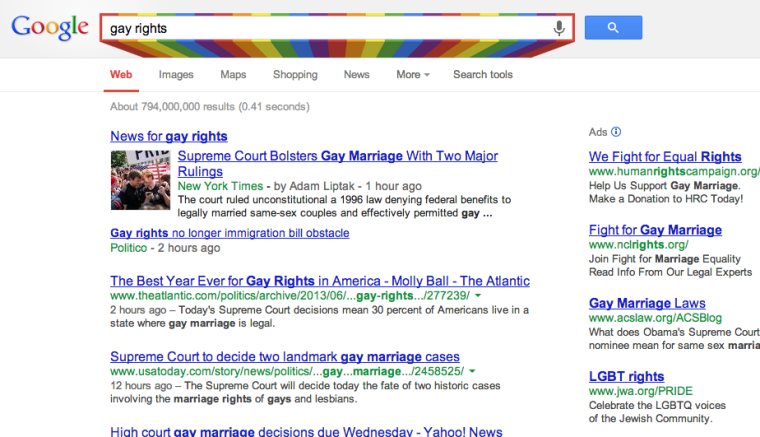Click the www.theatlantic.com result URL text
The height and width of the screenshot is (437, 760).
coord(290,296)
